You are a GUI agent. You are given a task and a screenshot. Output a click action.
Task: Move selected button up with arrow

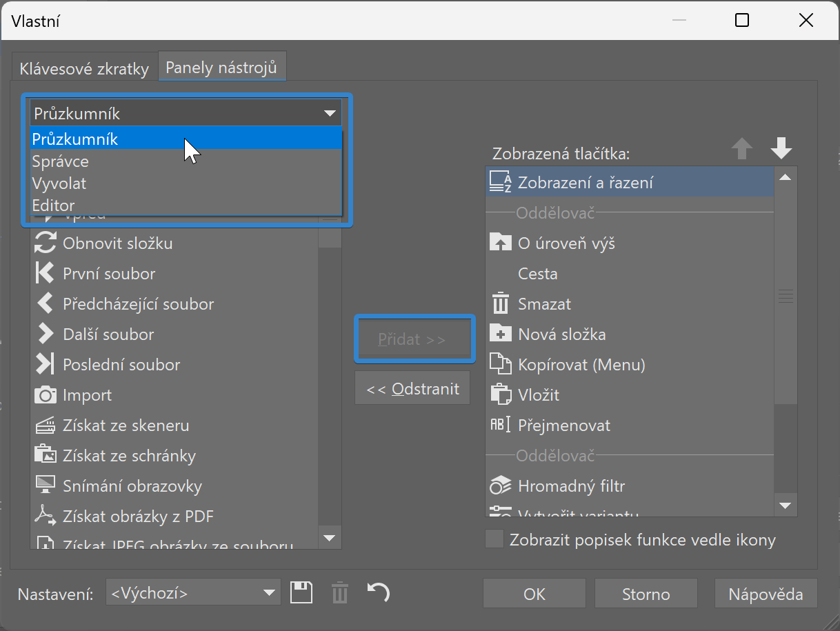(741, 149)
